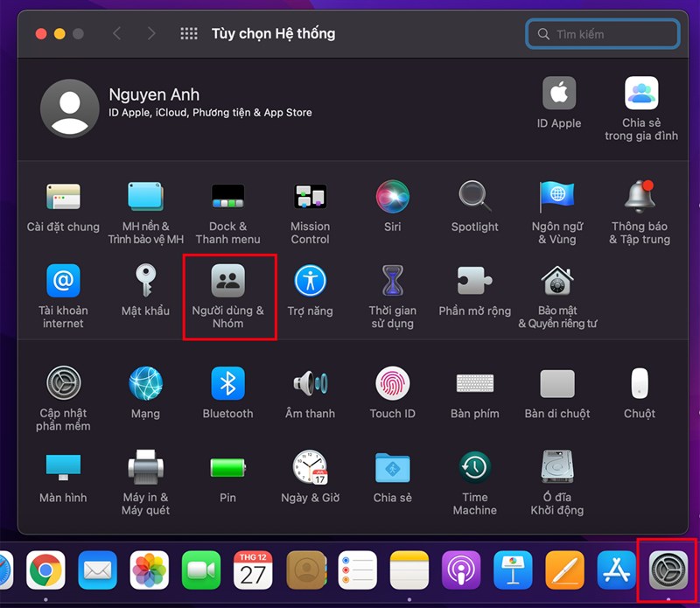The width and height of the screenshot is (700, 608).
Task: Open Thông báo & Tập trung settings
Action: tap(640, 197)
